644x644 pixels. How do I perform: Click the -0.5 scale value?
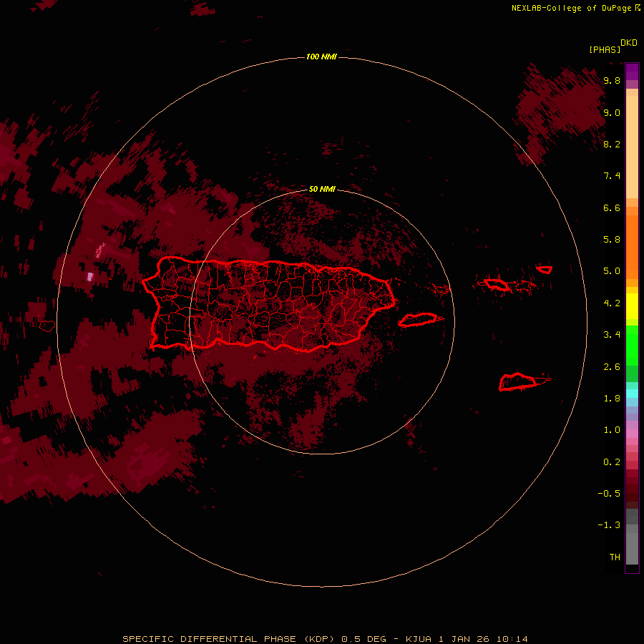(x=609, y=493)
